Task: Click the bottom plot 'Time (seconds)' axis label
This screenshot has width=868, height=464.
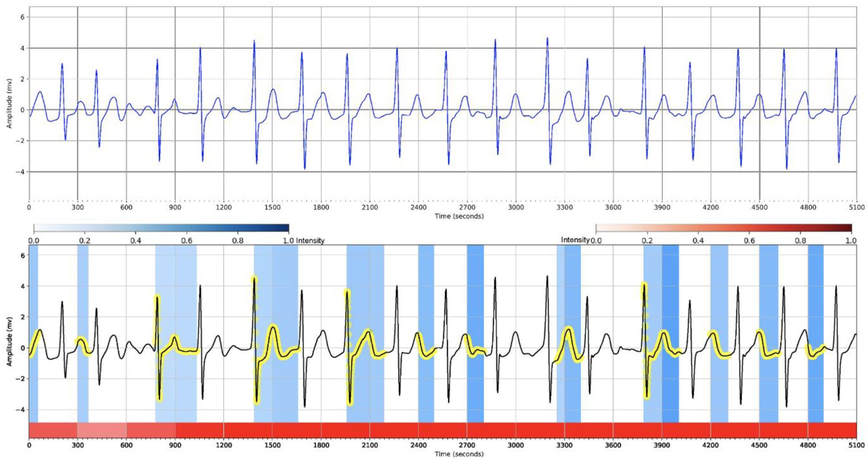Action: [459, 454]
